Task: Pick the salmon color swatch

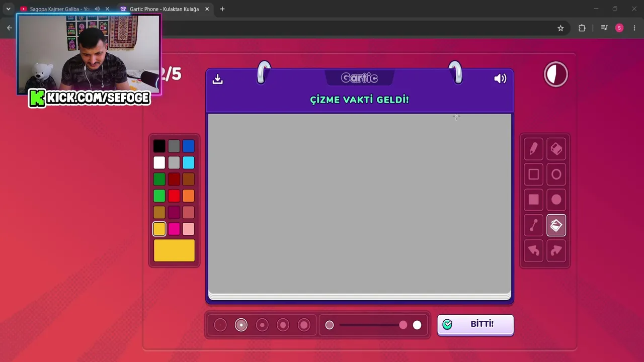Action: click(188, 213)
